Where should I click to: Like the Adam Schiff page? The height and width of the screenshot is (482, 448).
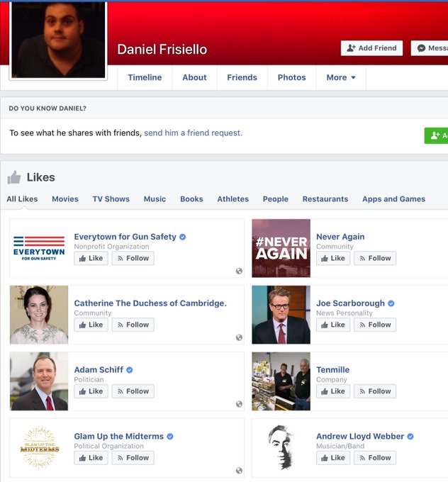pyautogui.click(x=91, y=391)
